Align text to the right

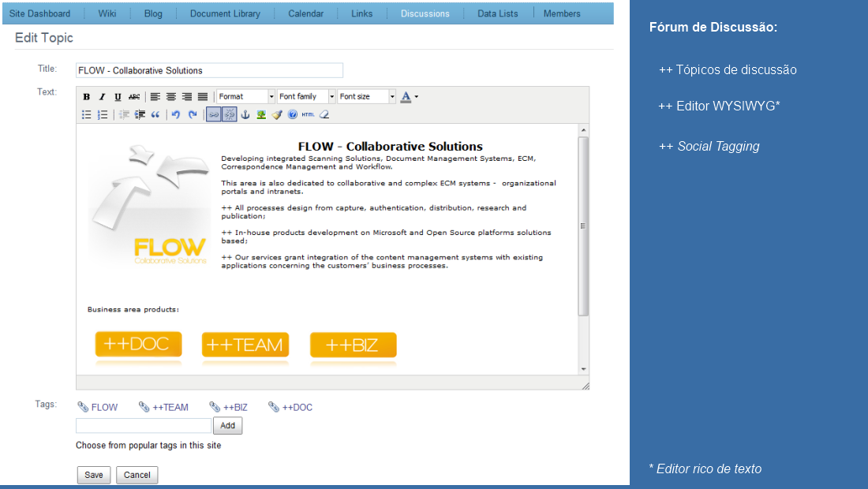(187, 97)
